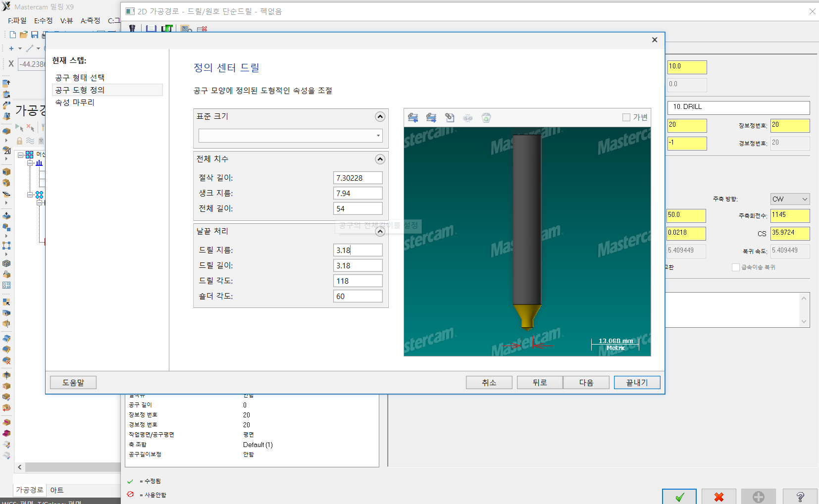819x504 pixels.
Task: Click the tool holder icon in toolpath dialog toolbar
Action: coord(132,29)
